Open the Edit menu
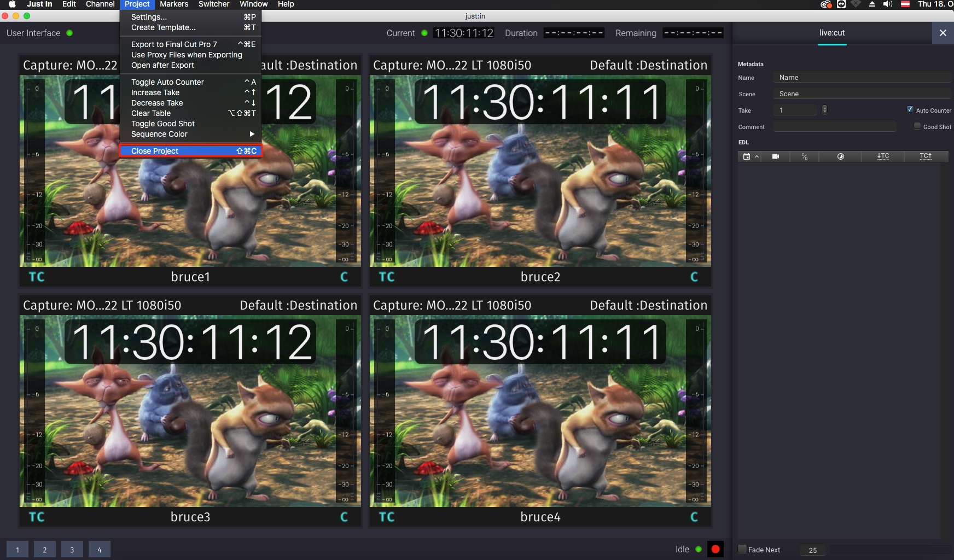The image size is (954, 560). click(x=69, y=4)
